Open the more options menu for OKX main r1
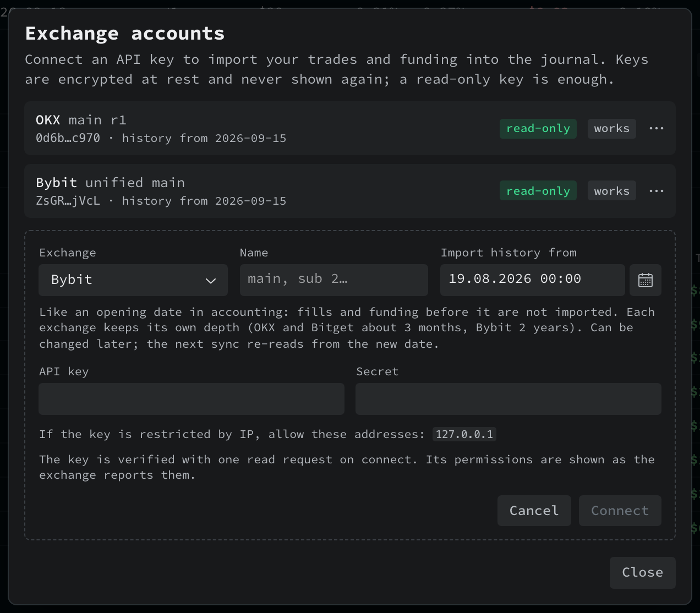This screenshot has height=613, width=700. pos(656,128)
